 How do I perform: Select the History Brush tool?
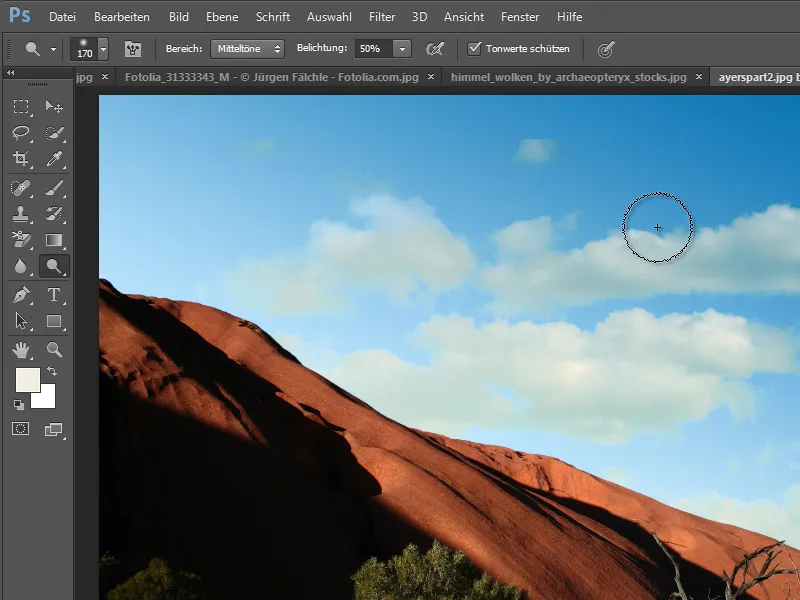(x=54, y=214)
